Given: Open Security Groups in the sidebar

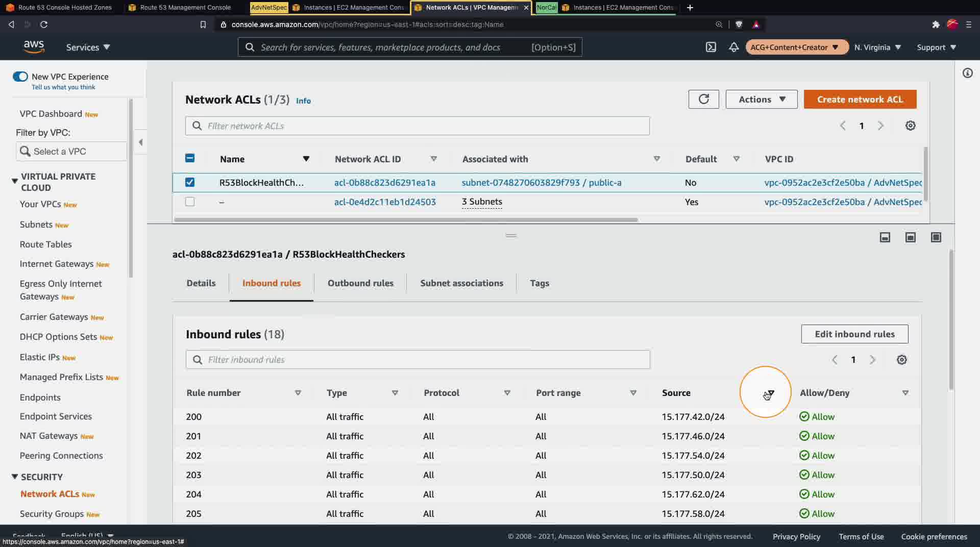Looking at the screenshot, I should [52, 514].
